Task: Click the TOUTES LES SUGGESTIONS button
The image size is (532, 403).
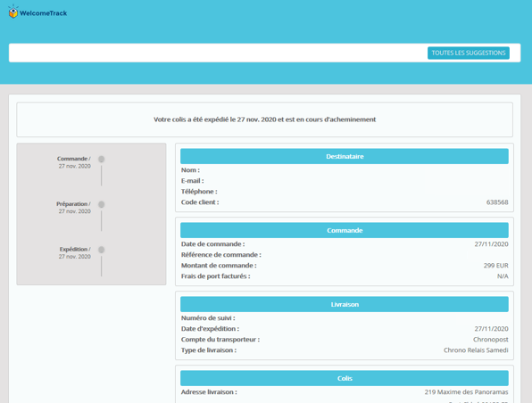Action: [x=469, y=53]
